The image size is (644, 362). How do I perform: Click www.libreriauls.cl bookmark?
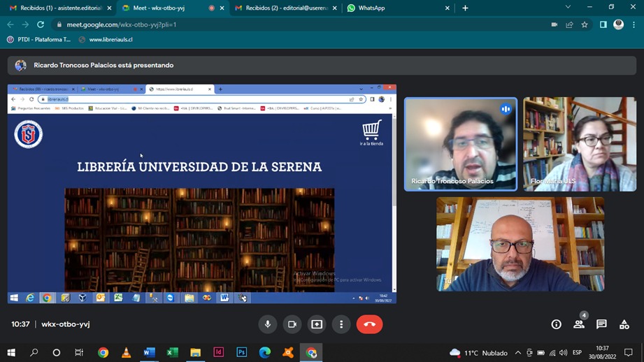(x=110, y=40)
